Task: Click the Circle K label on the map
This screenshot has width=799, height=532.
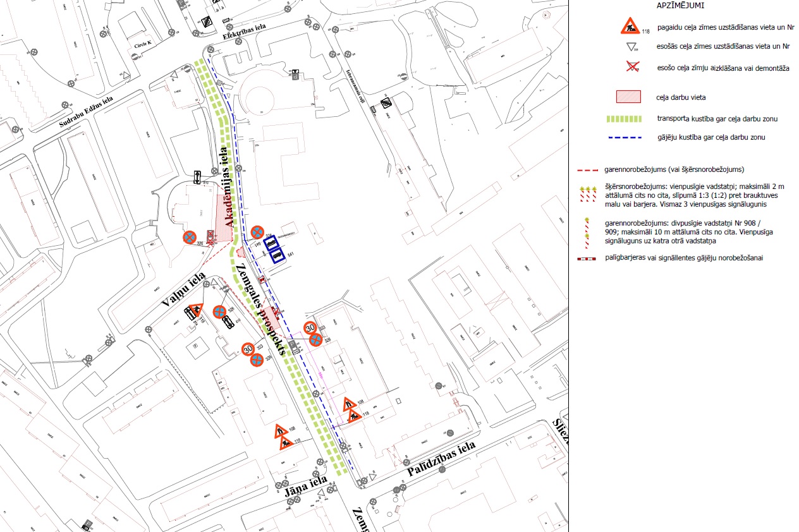Action: coord(144,46)
